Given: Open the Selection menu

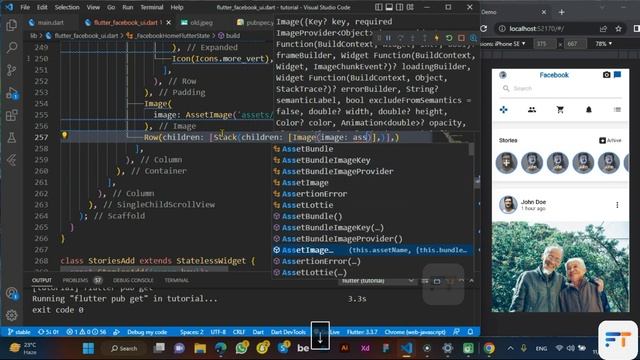Looking at the screenshot, I should tap(67, 7).
